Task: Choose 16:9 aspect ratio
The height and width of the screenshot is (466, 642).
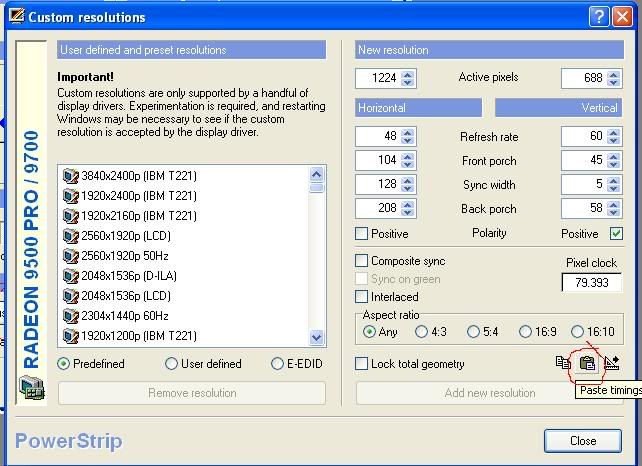Action: pos(525,331)
